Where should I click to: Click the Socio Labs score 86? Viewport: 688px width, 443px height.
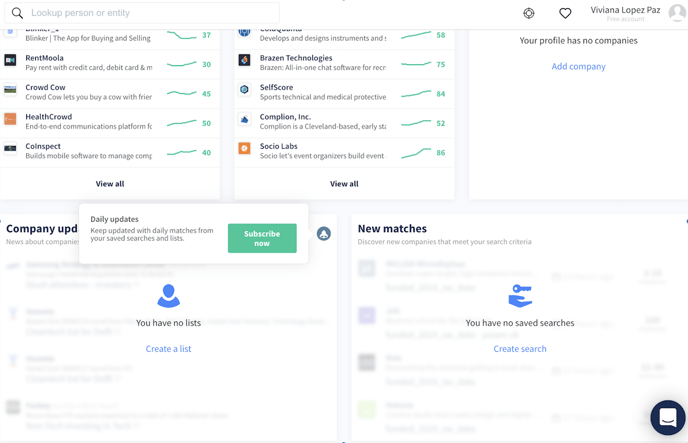pyautogui.click(x=441, y=153)
